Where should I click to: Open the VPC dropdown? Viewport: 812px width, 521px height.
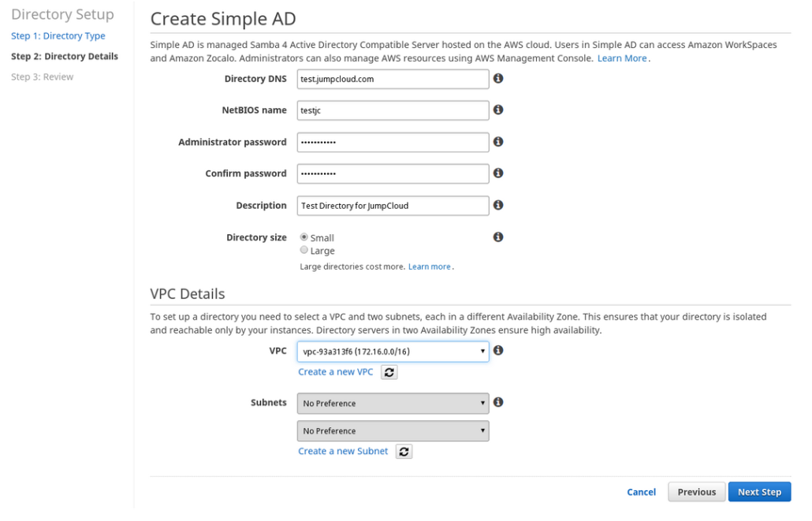[393, 352]
